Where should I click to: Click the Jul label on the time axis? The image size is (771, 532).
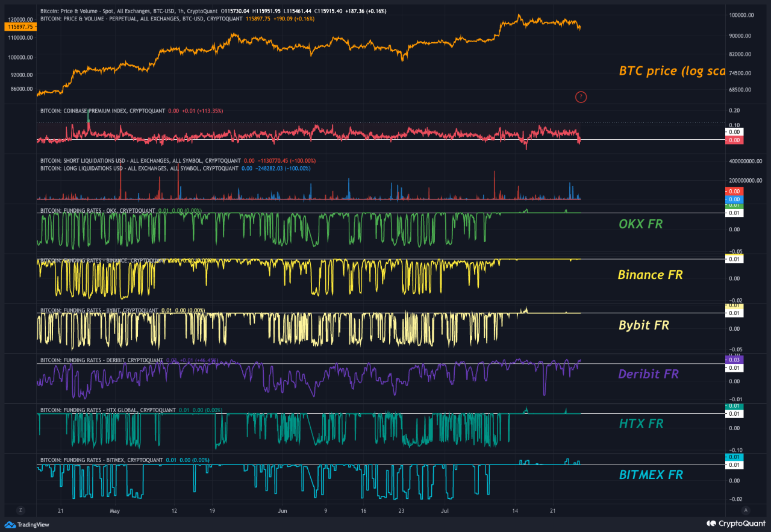[445, 510]
